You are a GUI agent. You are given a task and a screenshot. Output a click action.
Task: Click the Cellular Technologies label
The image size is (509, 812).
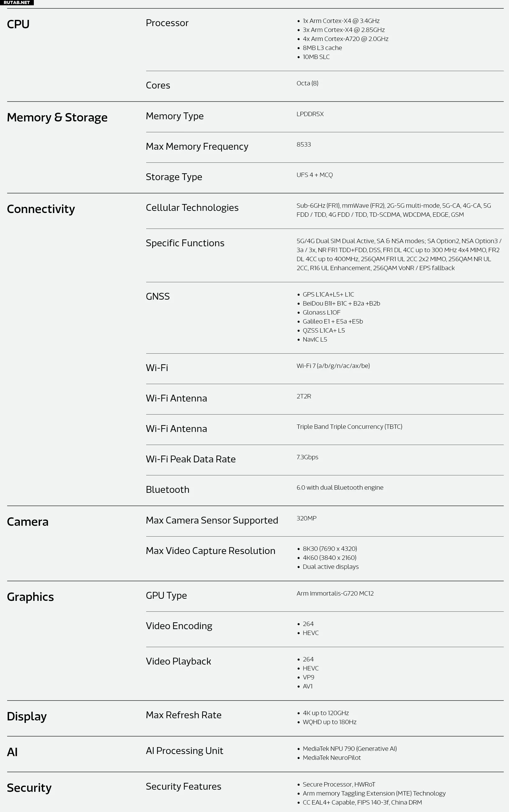pos(192,207)
